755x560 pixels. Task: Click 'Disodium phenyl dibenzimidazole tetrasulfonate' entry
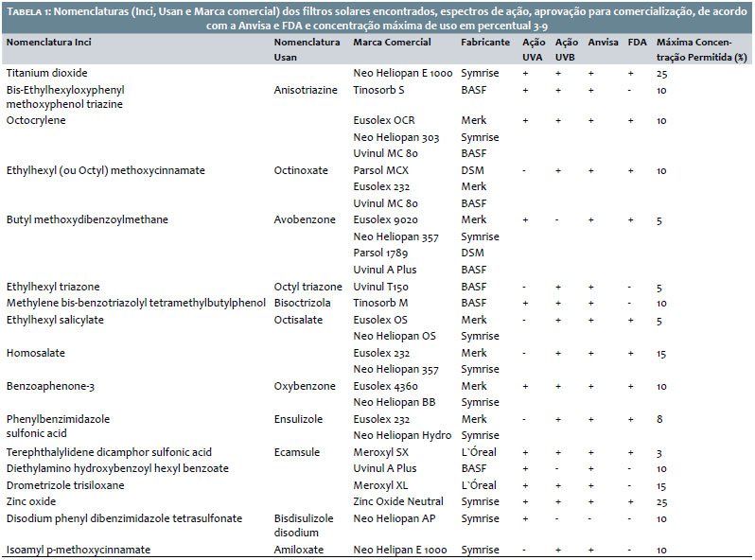click(x=124, y=519)
